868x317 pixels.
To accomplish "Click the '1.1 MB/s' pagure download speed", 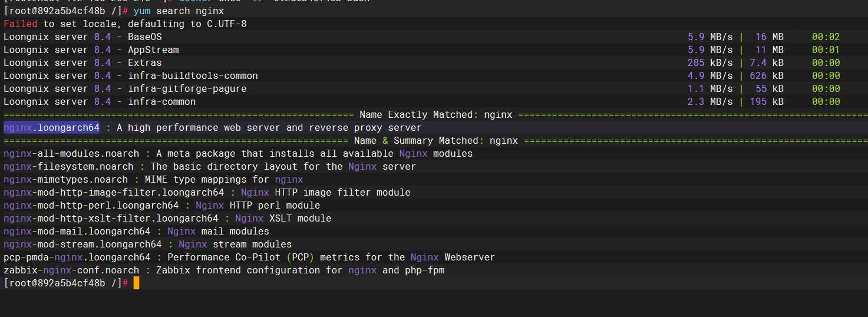I will pyautogui.click(x=710, y=88).
